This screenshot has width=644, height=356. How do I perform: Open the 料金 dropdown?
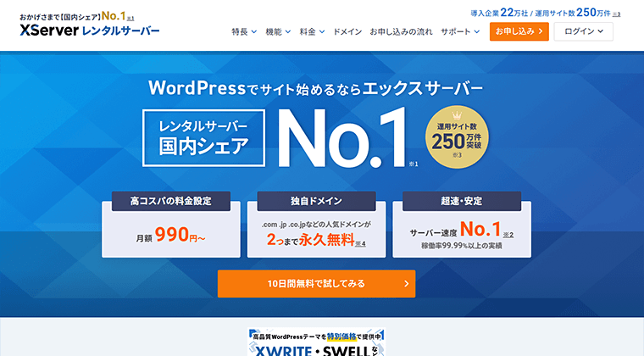[312, 31]
